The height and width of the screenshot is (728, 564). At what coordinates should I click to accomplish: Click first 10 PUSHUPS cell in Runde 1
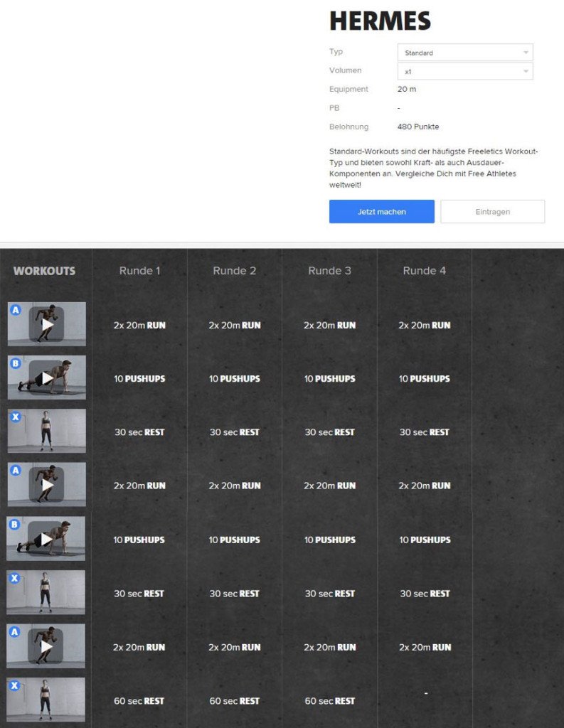(x=139, y=379)
